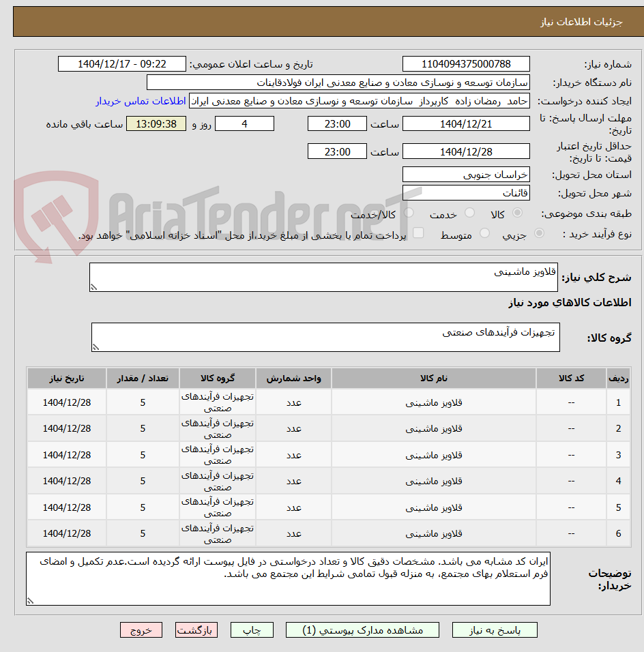
Task: Click the unit عدد in row 3
Action: 294,455
